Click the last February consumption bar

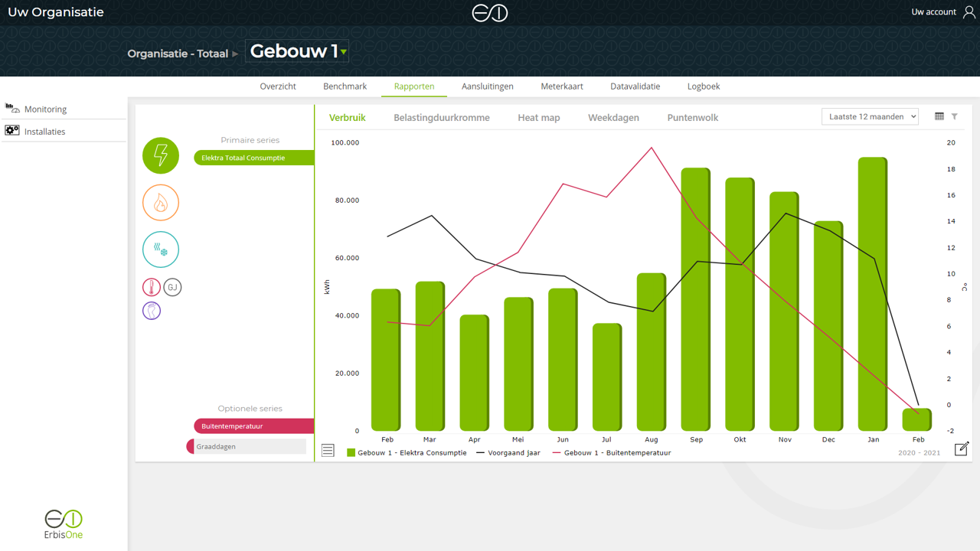(x=917, y=419)
